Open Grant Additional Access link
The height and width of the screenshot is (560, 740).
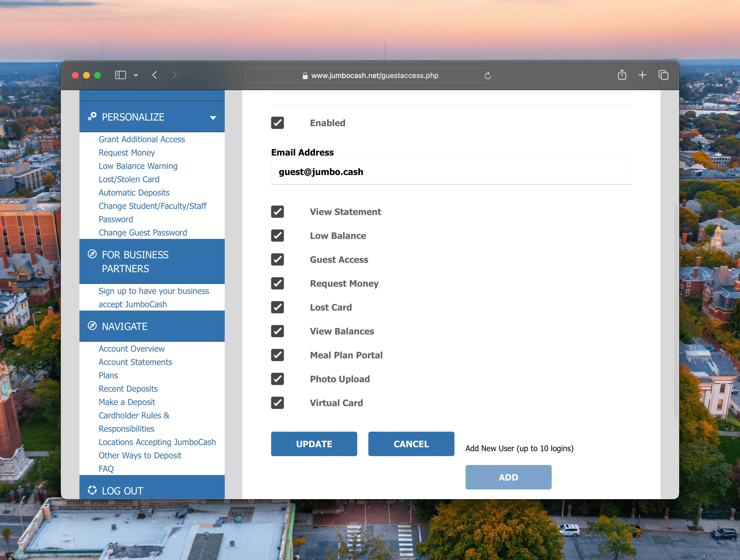pyautogui.click(x=141, y=139)
